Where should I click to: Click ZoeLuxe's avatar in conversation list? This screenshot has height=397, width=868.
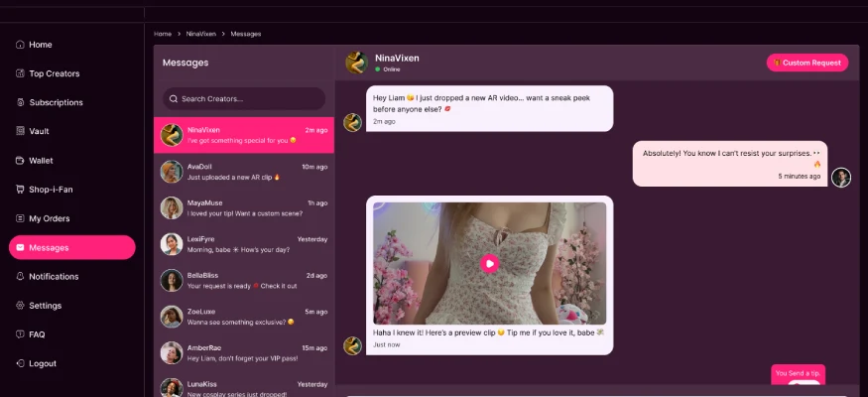tap(172, 317)
